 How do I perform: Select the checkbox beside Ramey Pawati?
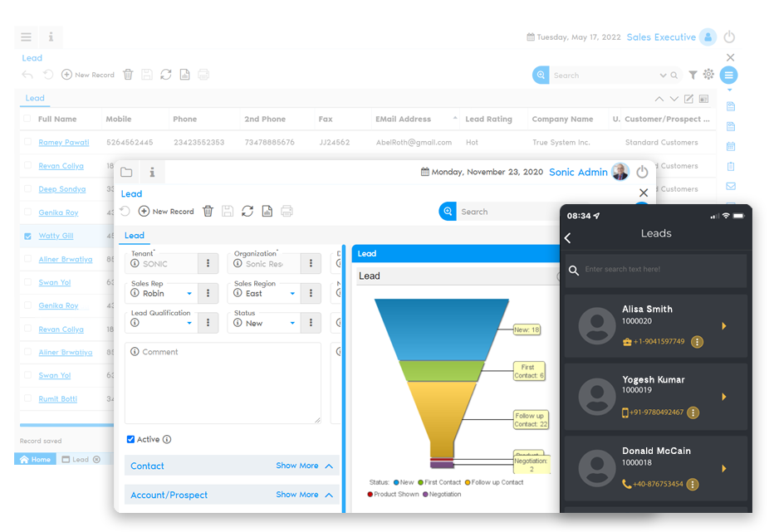tap(27, 142)
